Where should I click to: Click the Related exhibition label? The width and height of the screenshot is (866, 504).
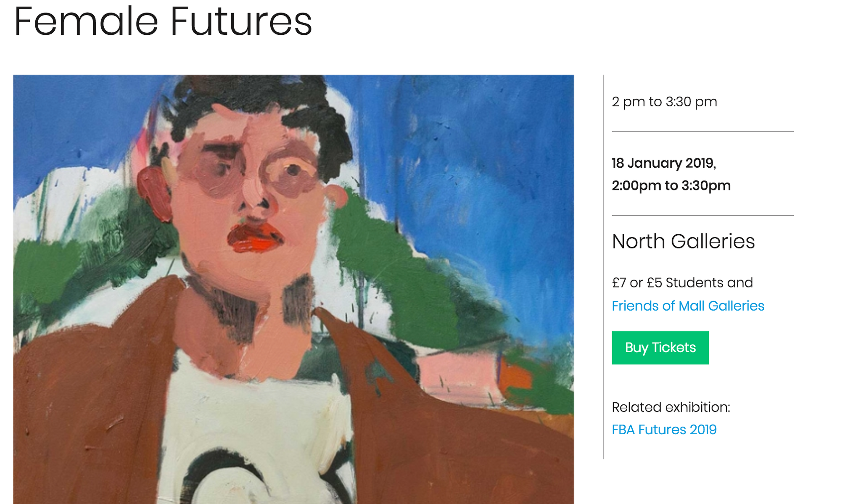[671, 407]
